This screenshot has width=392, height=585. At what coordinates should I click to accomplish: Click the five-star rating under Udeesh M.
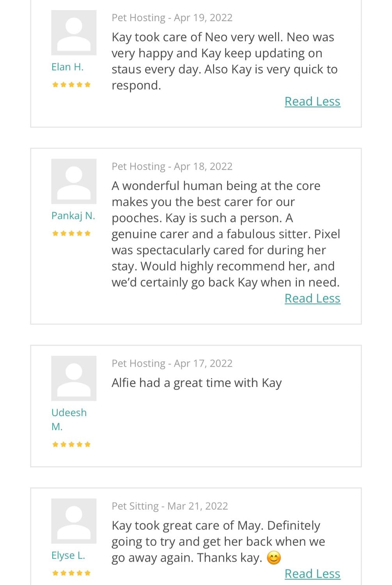[71, 444]
